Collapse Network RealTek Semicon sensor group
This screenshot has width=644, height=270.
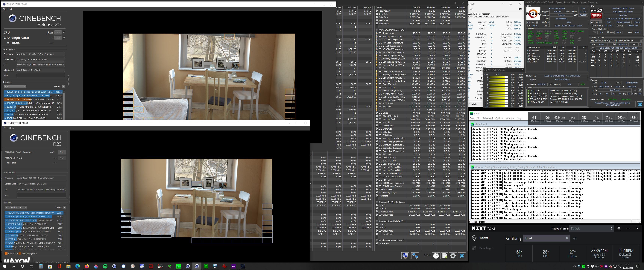pyautogui.click(x=377, y=202)
